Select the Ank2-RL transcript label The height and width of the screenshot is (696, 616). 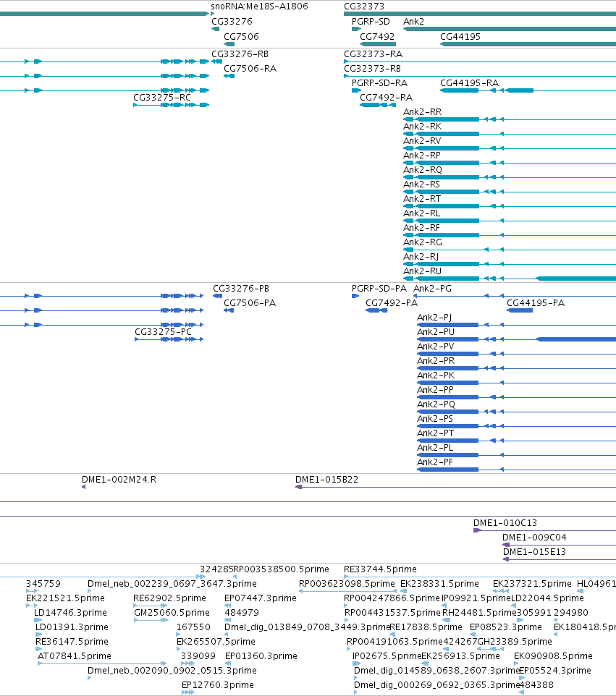point(422,213)
